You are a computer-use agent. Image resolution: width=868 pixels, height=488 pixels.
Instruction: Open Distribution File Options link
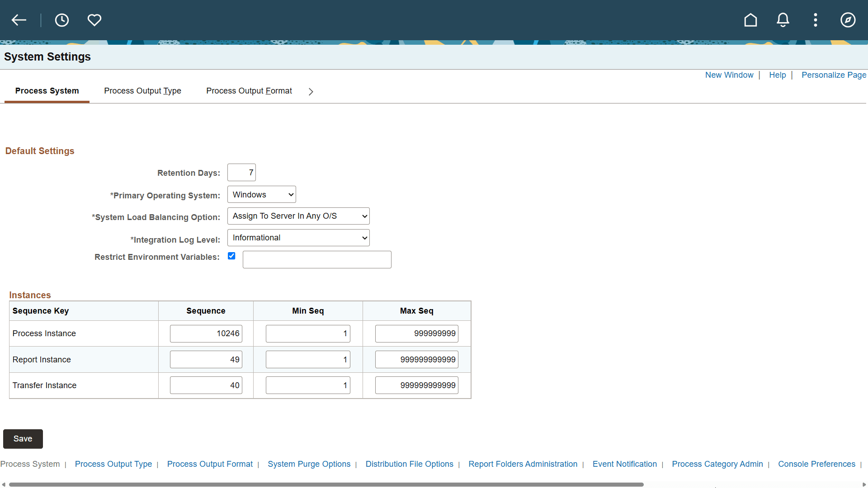click(409, 464)
